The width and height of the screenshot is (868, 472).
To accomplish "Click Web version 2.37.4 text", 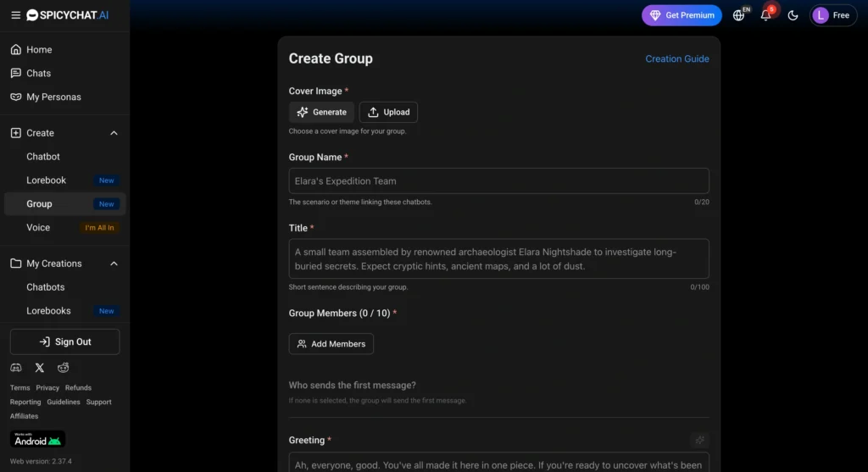I will pyautogui.click(x=41, y=462).
